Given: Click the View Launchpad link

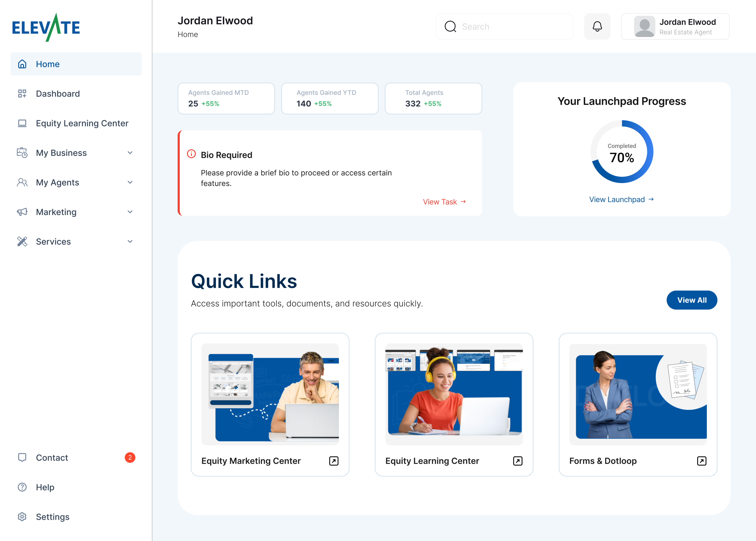Looking at the screenshot, I should click(621, 200).
